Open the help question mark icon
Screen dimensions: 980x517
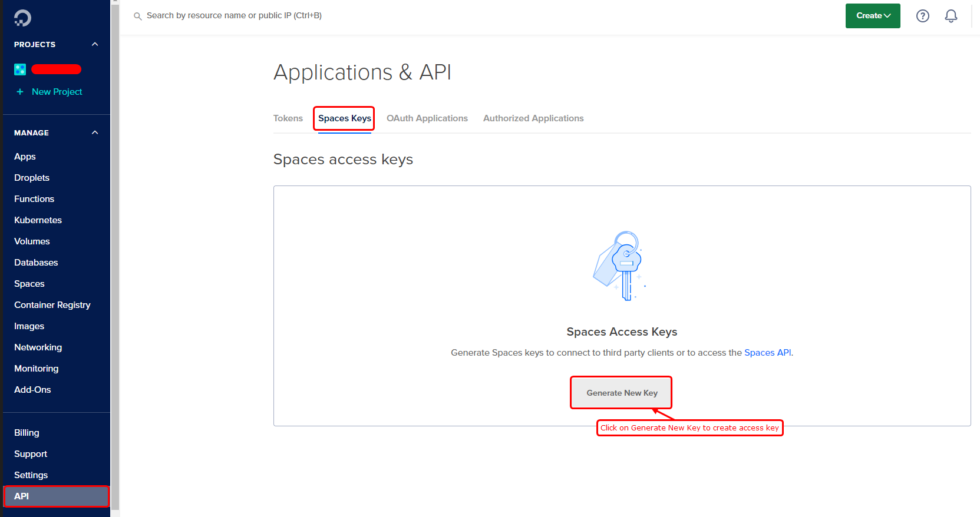pos(923,16)
